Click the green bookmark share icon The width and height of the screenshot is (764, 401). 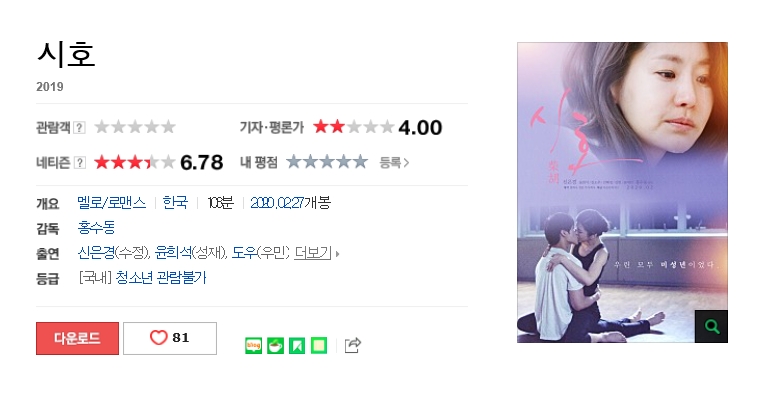pyautogui.click(x=297, y=345)
